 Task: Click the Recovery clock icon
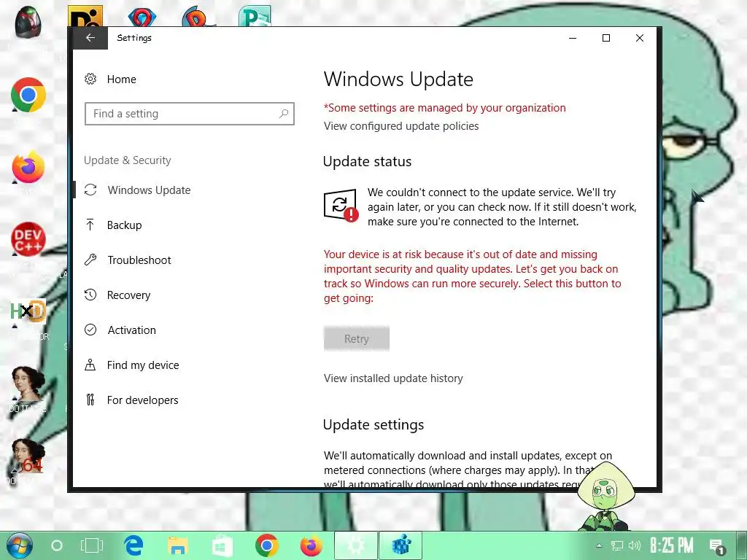[x=90, y=295]
